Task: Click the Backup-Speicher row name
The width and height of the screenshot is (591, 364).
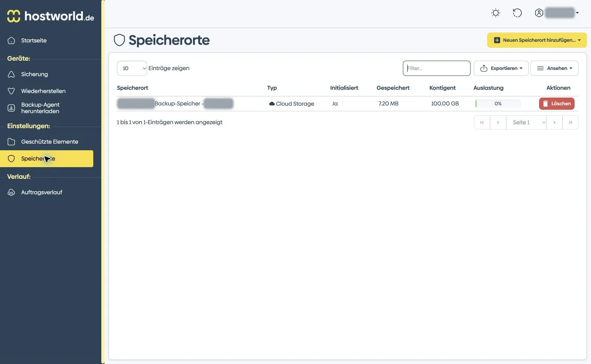Action: click(175, 104)
